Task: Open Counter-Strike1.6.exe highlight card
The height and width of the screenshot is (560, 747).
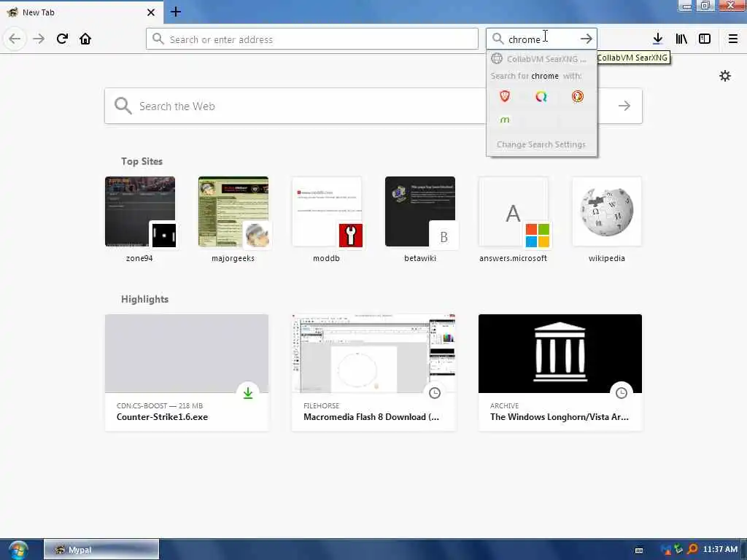Action: [187, 373]
